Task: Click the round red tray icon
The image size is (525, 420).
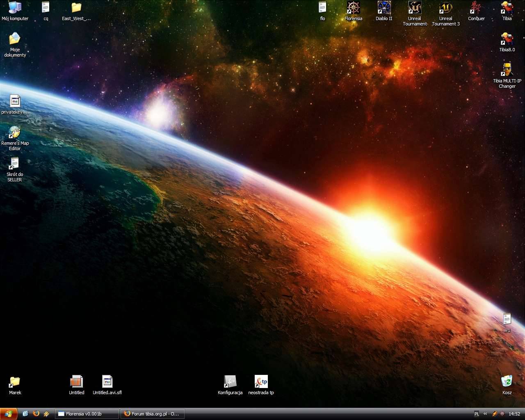Action: coord(502,414)
